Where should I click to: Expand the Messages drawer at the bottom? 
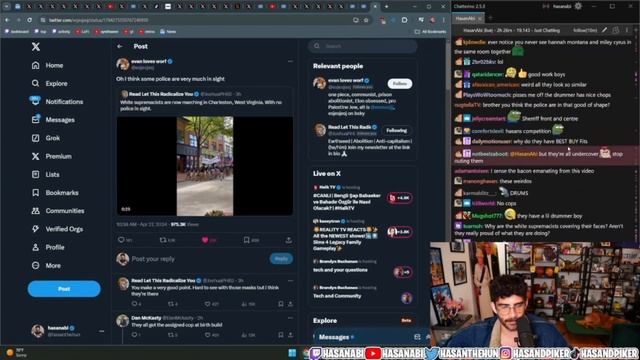[428, 337]
